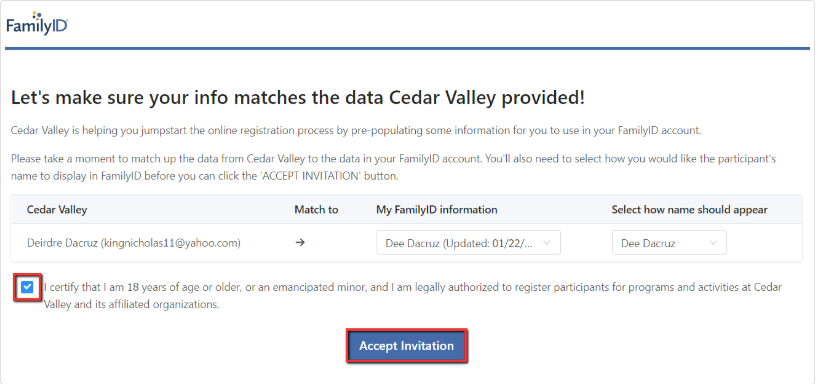Screen dimensions: 816x384
Task: Click the chevron in the name-appearance dropdown
Action: pyautogui.click(x=713, y=242)
